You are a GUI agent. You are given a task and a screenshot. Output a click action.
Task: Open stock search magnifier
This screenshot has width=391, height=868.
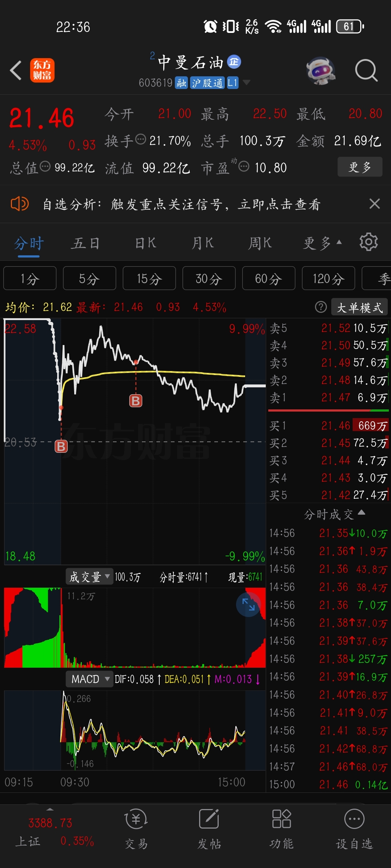[366, 70]
